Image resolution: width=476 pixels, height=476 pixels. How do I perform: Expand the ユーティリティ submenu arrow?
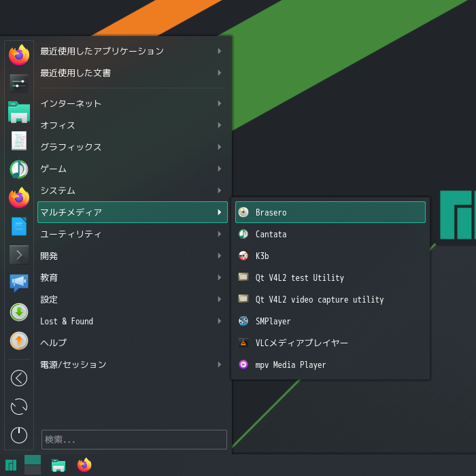tap(219, 234)
